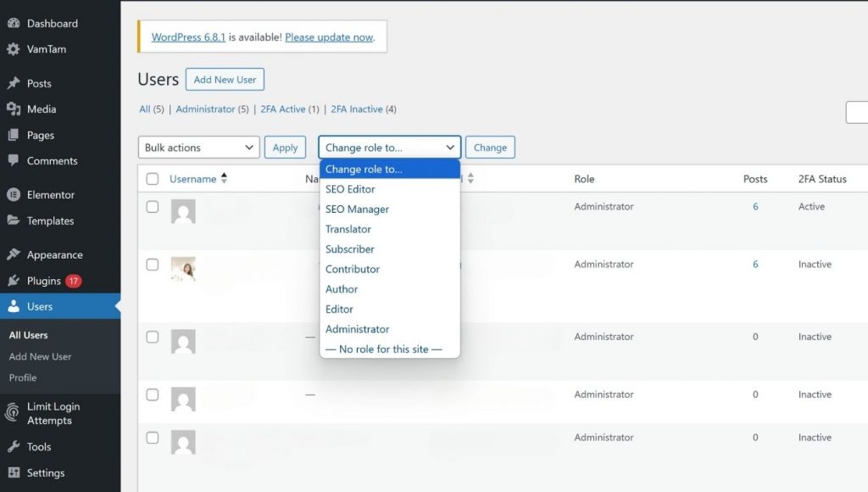This screenshot has width=868, height=492.
Task: Open VamTam via its gear icon
Action: 14,49
